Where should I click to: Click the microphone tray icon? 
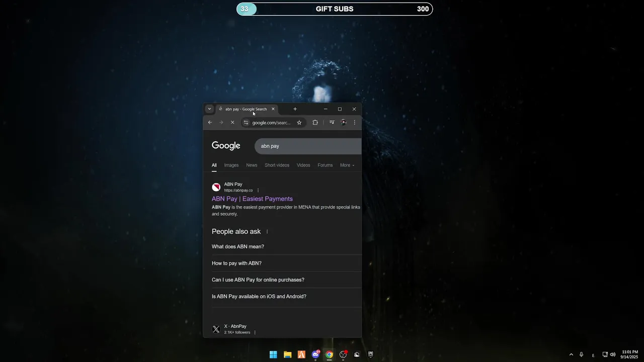point(582,354)
